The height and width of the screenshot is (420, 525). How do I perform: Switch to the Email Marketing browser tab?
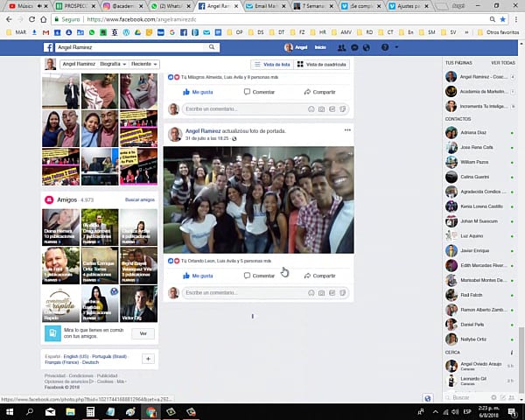point(266,6)
